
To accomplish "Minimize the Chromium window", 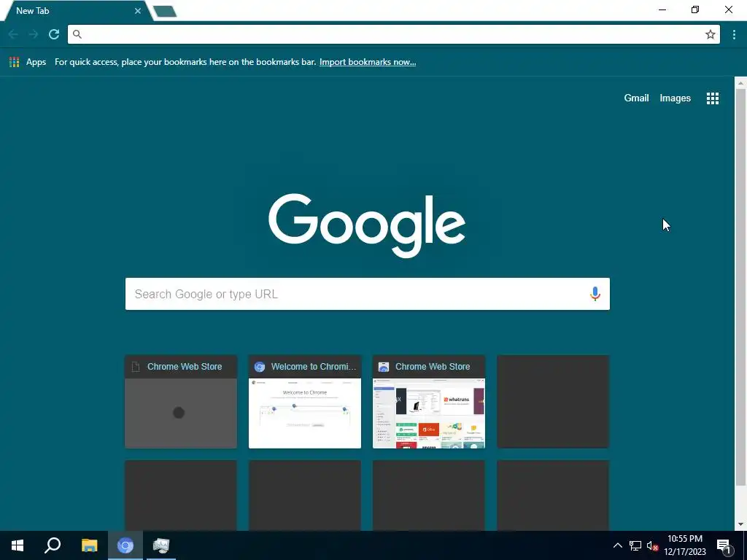I will (662, 9).
